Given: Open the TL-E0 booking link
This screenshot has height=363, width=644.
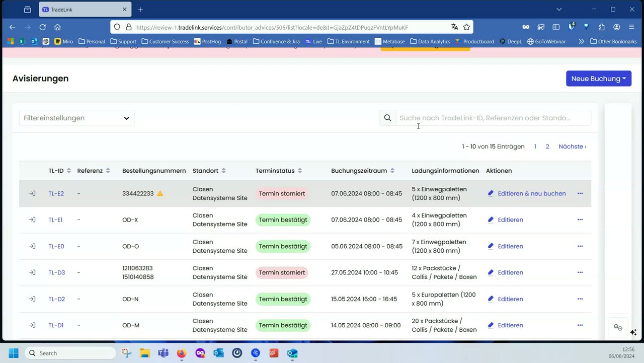Looking at the screenshot, I should (x=56, y=246).
